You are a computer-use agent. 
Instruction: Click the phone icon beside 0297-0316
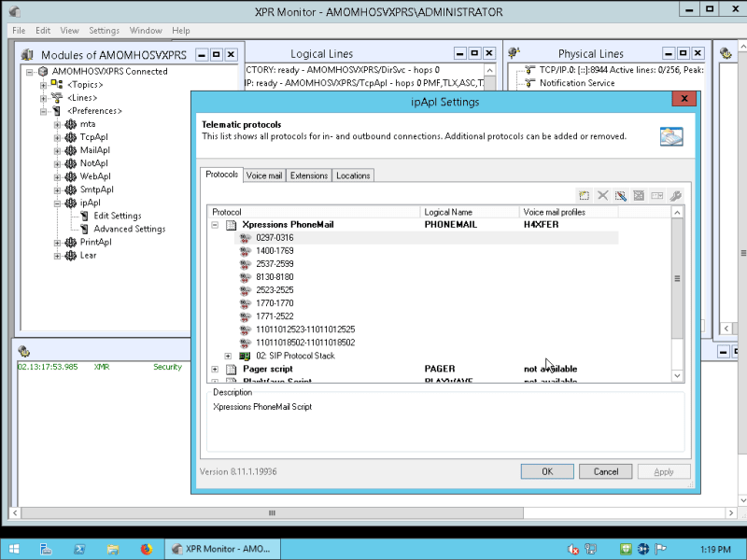coord(246,238)
